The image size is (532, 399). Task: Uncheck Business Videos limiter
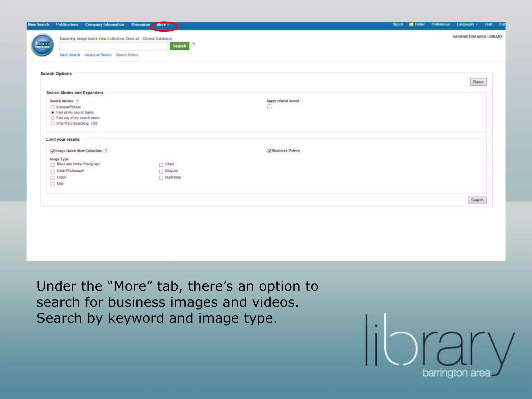[x=269, y=151]
